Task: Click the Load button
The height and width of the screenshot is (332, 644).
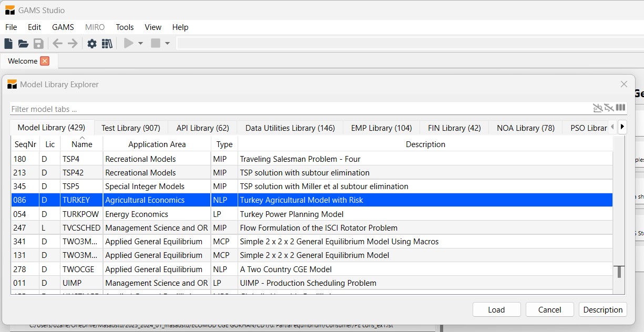Action: pyautogui.click(x=496, y=309)
